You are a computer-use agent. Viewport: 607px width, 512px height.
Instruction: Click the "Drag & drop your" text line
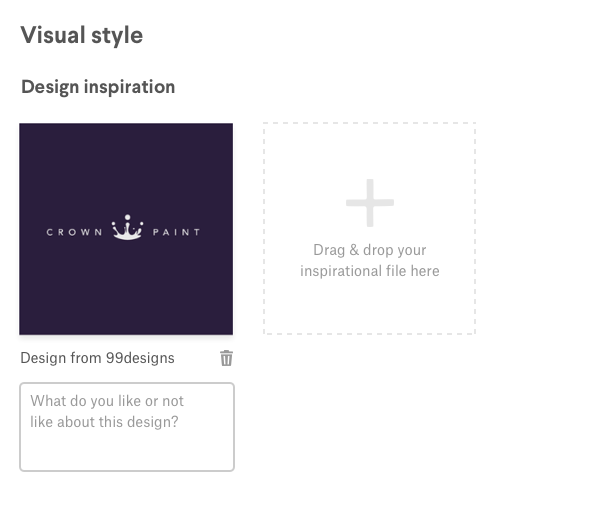click(x=370, y=250)
